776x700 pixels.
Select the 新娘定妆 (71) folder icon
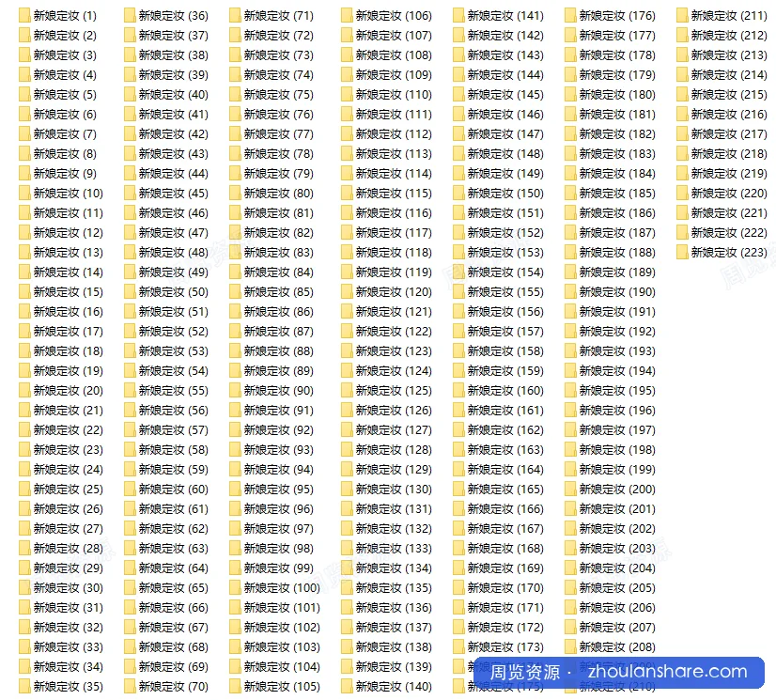click(235, 16)
